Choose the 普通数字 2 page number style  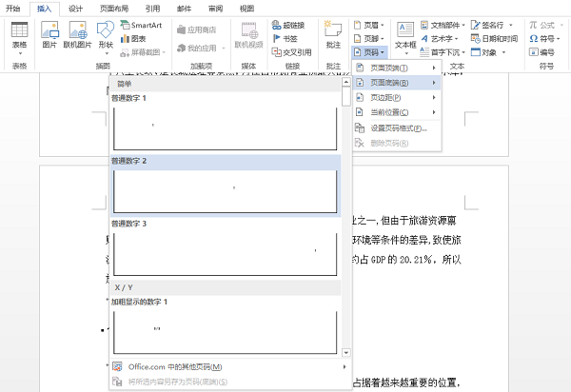[x=226, y=186]
